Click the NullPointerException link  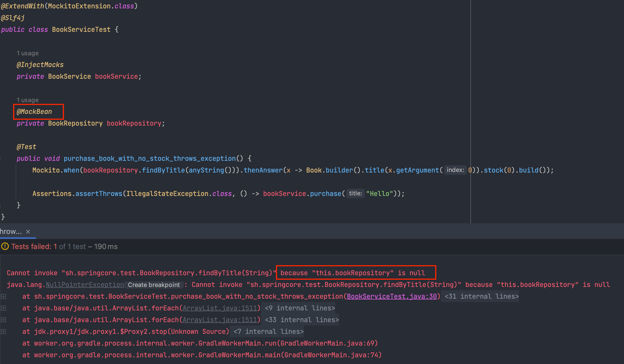click(85, 285)
